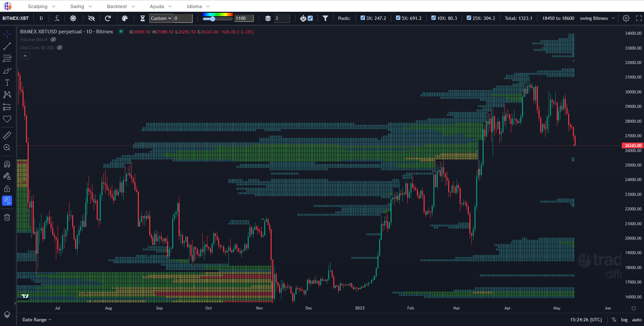Uncheck the 10X pool checkbox
The image size is (644, 326).
(x=433, y=18)
